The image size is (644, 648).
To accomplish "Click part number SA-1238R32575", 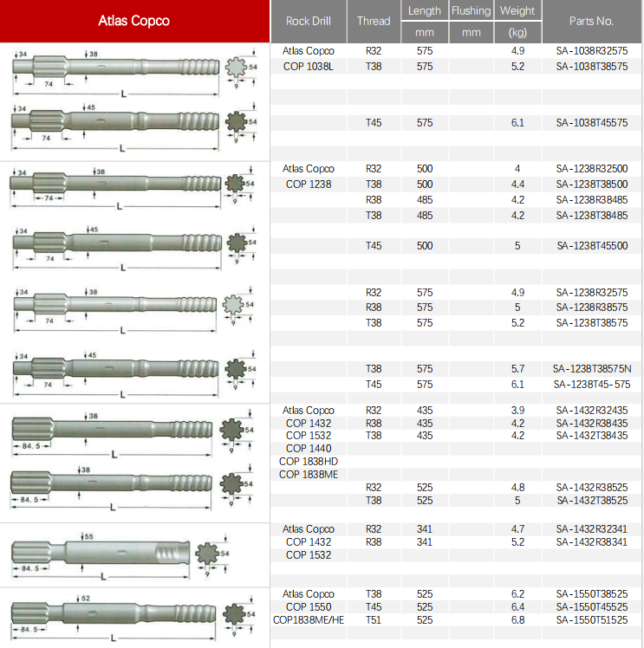I will 591,293.
